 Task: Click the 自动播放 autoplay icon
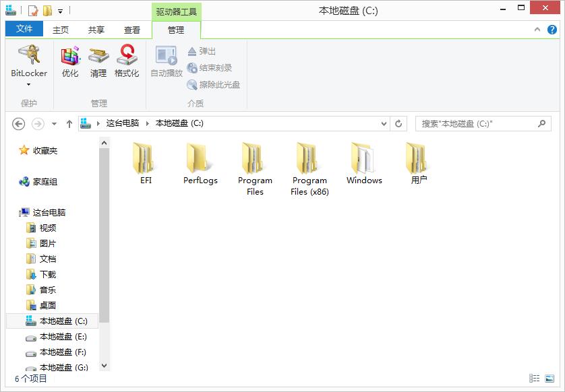coord(167,61)
